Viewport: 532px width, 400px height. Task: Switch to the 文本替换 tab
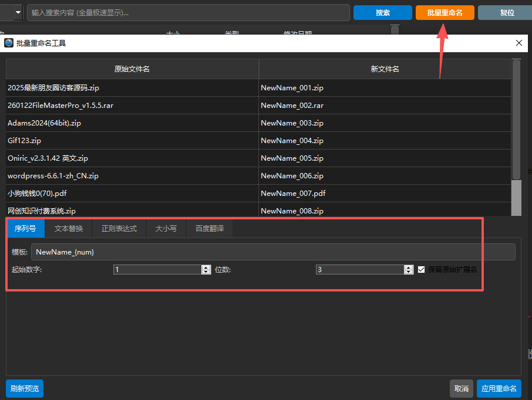69,229
